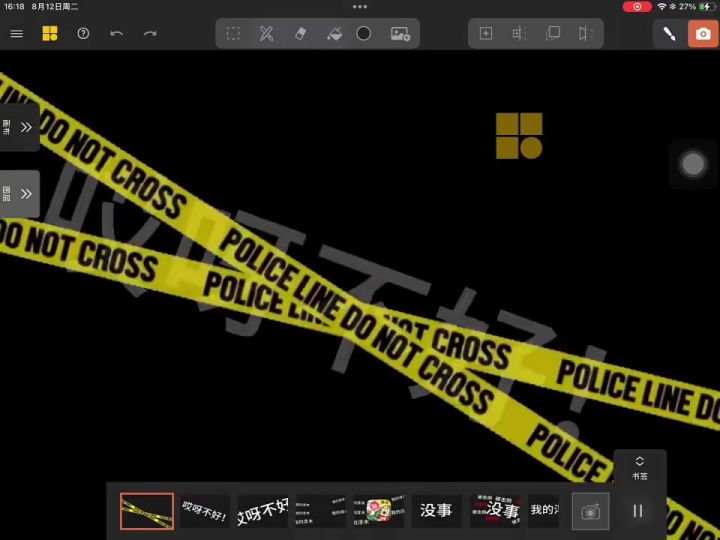Select the paint bucket fill tool
720x540 pixels.
[x=334, y=34]
